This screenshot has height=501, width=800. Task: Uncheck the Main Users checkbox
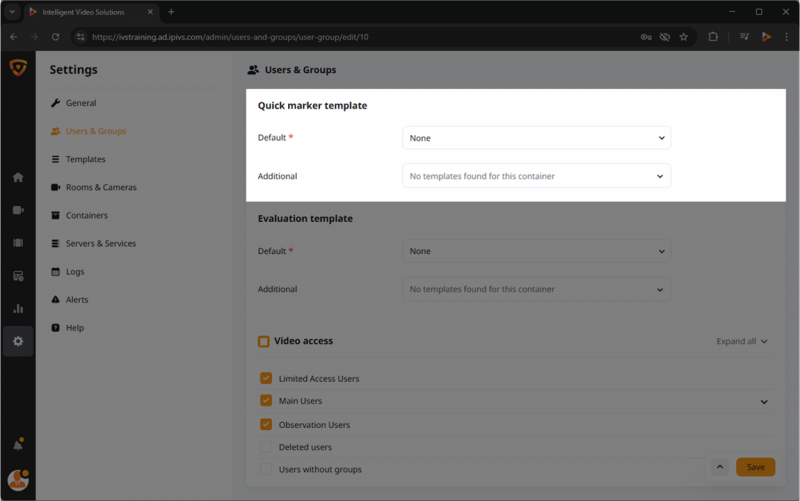pos(266,400)
